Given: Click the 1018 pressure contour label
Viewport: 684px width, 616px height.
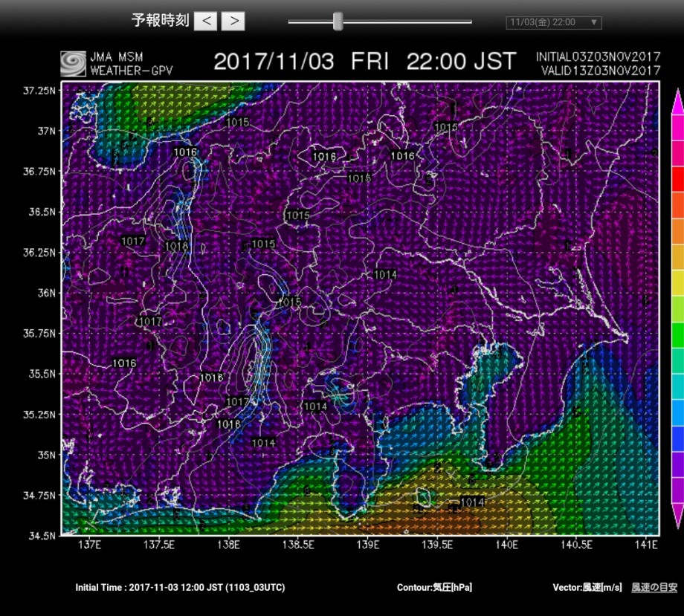Looking at the screenshot, I should [176, 246].
